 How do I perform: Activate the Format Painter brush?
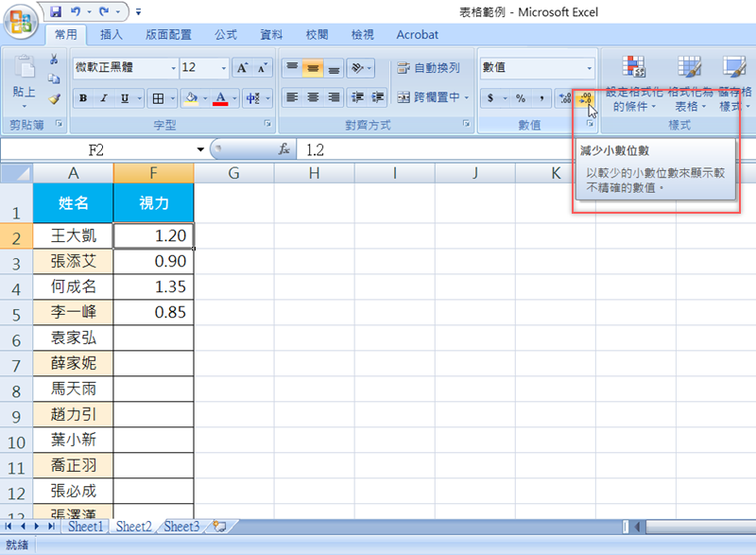54,98
